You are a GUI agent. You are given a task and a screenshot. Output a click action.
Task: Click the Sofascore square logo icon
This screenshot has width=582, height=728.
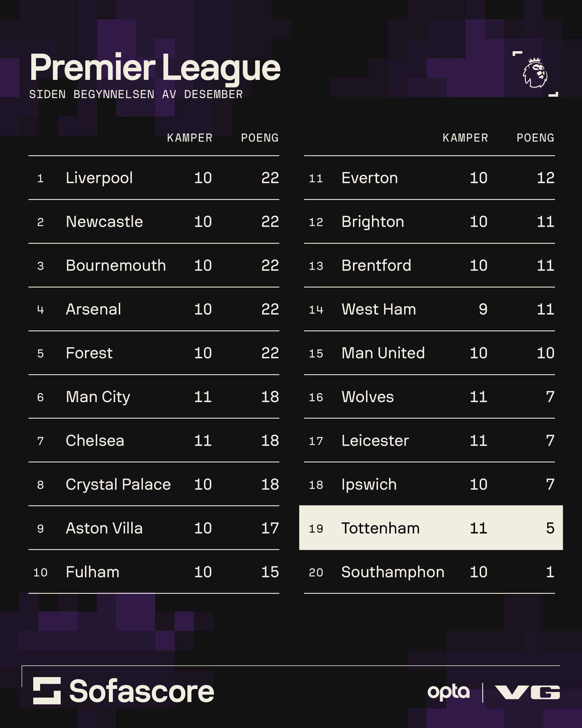tap(47, 690)
